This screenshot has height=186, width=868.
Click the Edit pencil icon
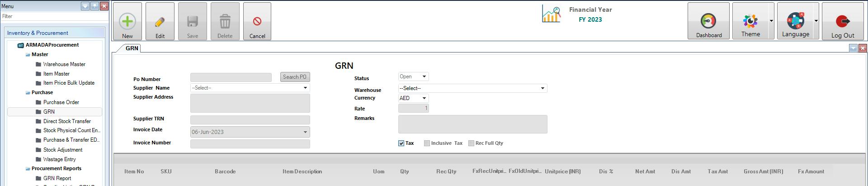click(x=160, y=21)
